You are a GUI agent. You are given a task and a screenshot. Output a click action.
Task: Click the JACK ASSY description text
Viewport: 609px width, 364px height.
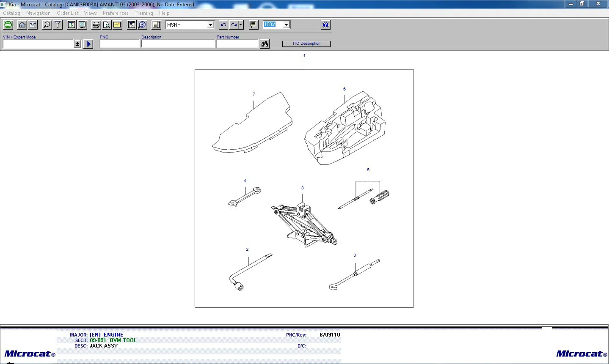[x=104, y=346]
